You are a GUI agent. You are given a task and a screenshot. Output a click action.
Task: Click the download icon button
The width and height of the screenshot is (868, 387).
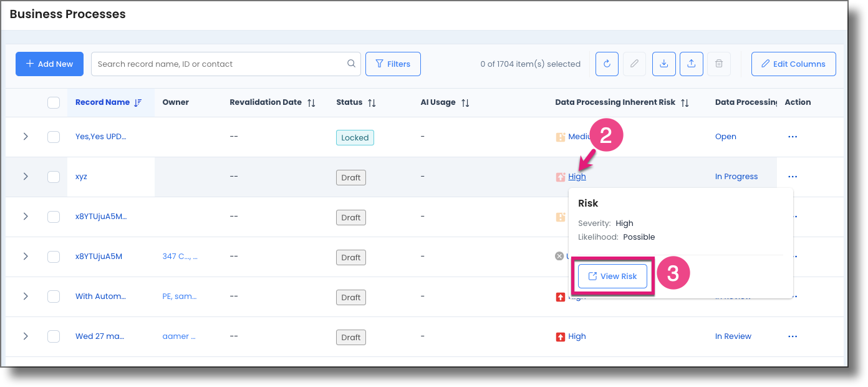(664, 64)
